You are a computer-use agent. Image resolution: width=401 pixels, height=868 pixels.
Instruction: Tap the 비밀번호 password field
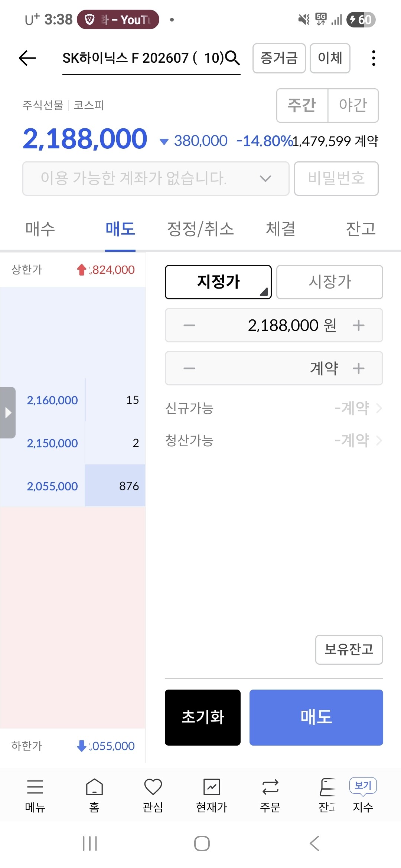pos(336,178)
